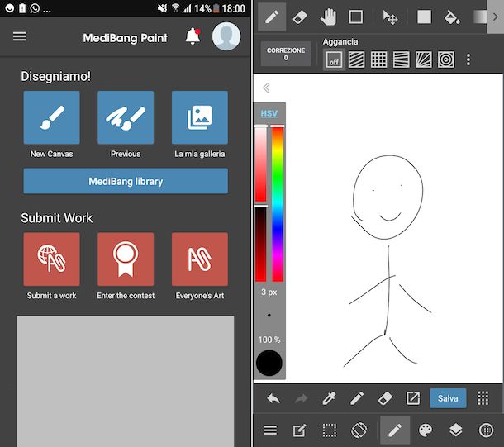Open La mia galleria tile
504x447 pixels.
[x=200, y=117]
